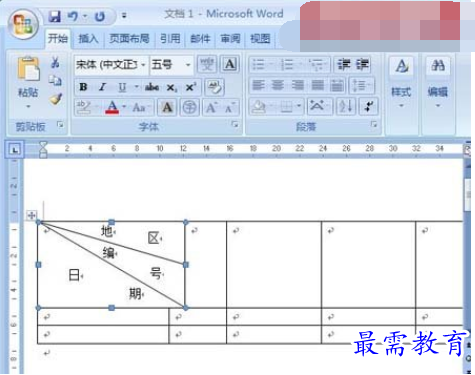Click the table move handle
Viewport: 475px width, 375px height.
[32, 215]
